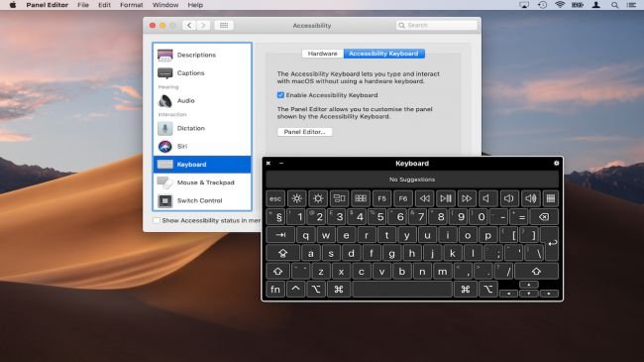Decrease display brightness key on Accessibility Keyboard
This screenshot has width=644, height=362.
tap(296, 198)
